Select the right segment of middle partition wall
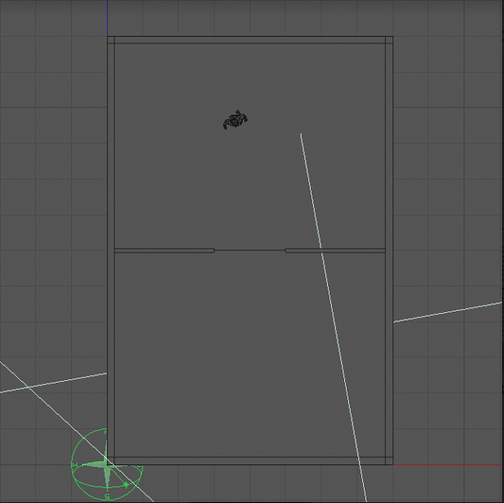504x503 pixels. [x=335, y=250]
